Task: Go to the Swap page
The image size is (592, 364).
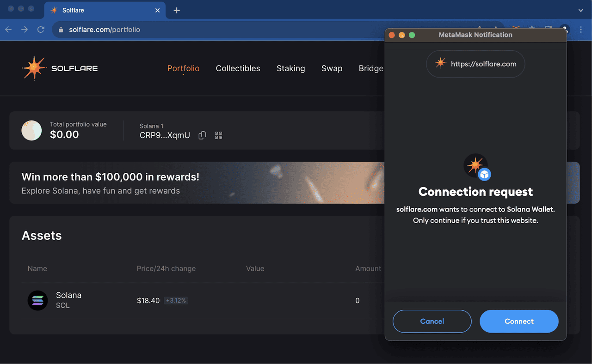Action: (x=332, y=68)
